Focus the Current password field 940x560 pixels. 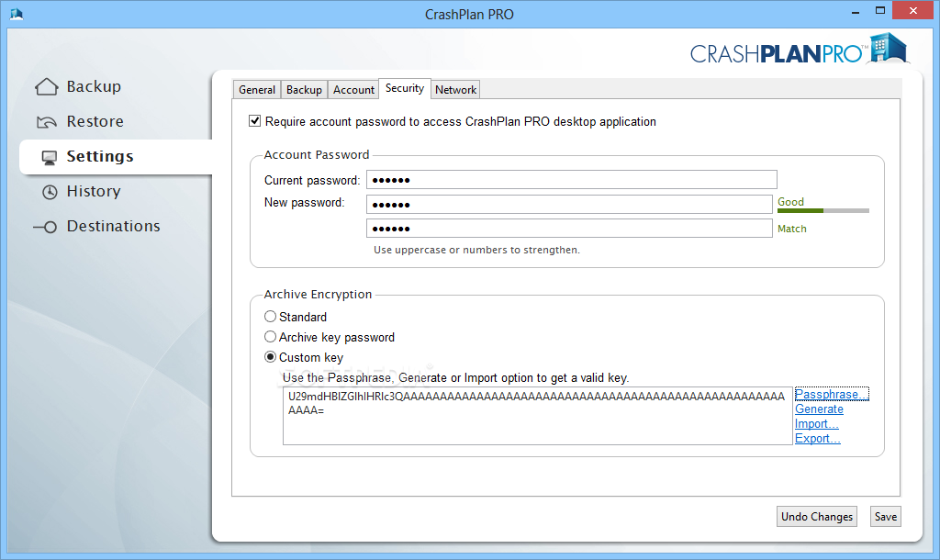[x=572, y=179]
